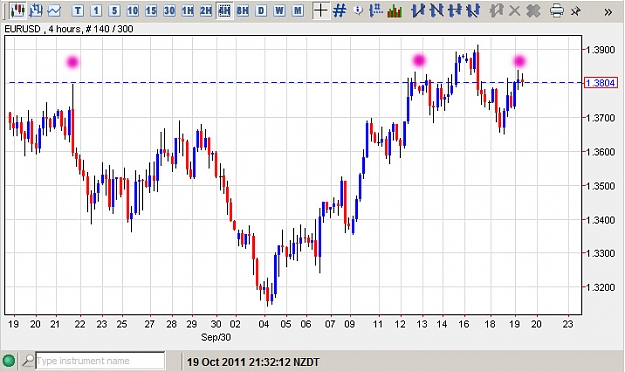
Task: Click the bold grey X delete-all icon
Action: 533,11
